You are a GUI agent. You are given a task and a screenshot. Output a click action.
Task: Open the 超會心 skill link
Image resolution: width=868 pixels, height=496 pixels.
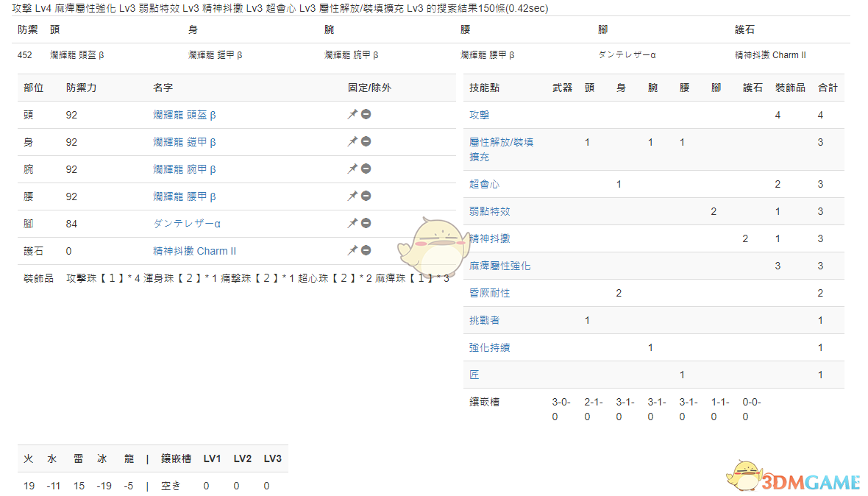click(x=484, y=184)
